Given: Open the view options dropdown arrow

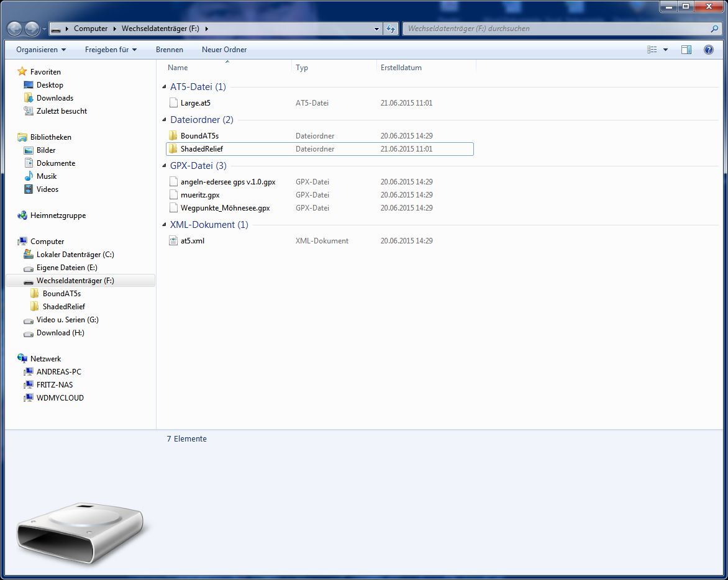Looking at the screenshot, I should click(666, 50).
